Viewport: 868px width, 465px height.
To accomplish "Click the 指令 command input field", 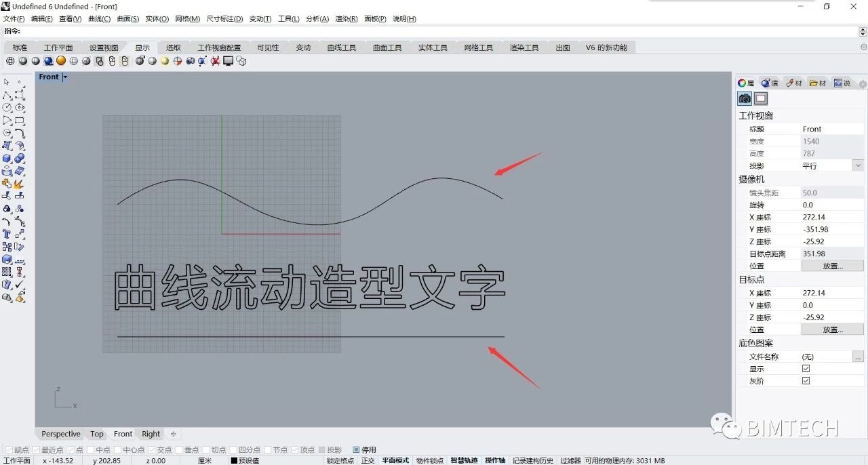I will coord(434,31).
